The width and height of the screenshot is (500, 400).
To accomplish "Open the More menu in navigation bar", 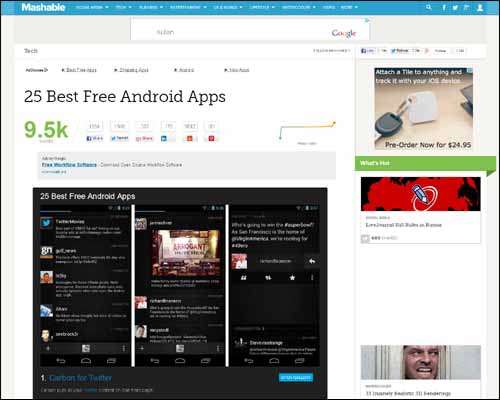I will 349,7.
